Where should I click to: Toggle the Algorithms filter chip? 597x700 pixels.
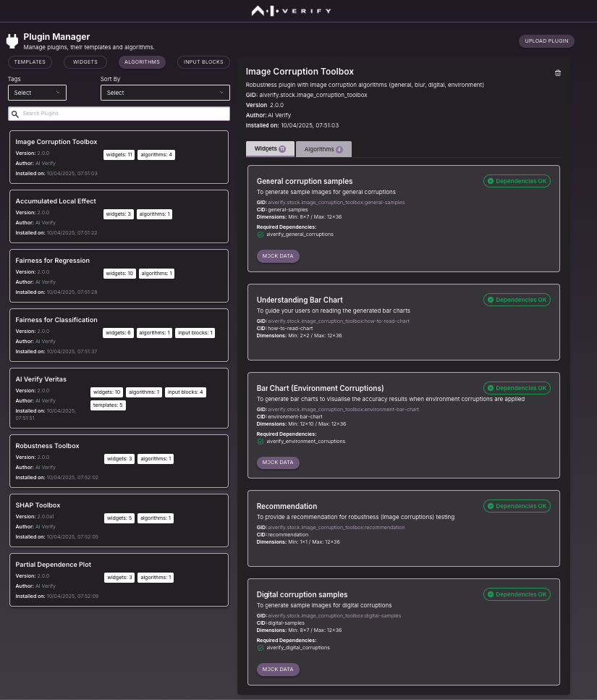click(142, 62)
